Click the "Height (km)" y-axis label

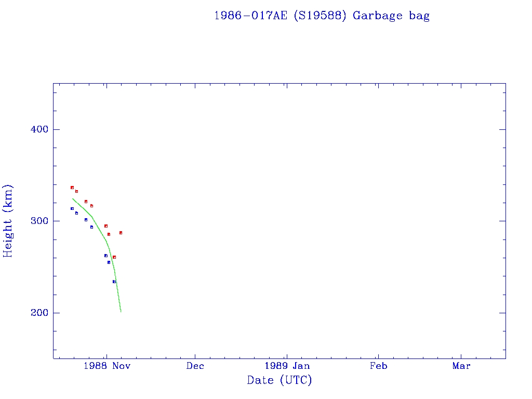point(8,221)
